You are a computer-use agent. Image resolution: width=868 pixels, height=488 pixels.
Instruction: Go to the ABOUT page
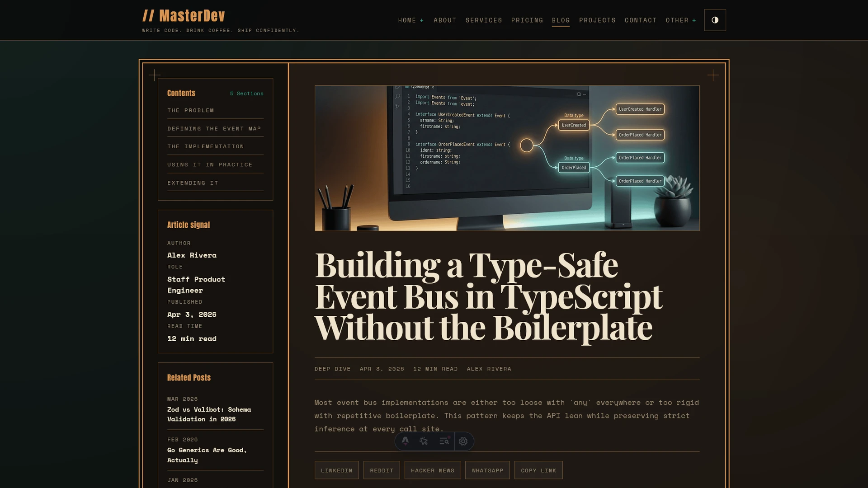[x=445, y=20]
